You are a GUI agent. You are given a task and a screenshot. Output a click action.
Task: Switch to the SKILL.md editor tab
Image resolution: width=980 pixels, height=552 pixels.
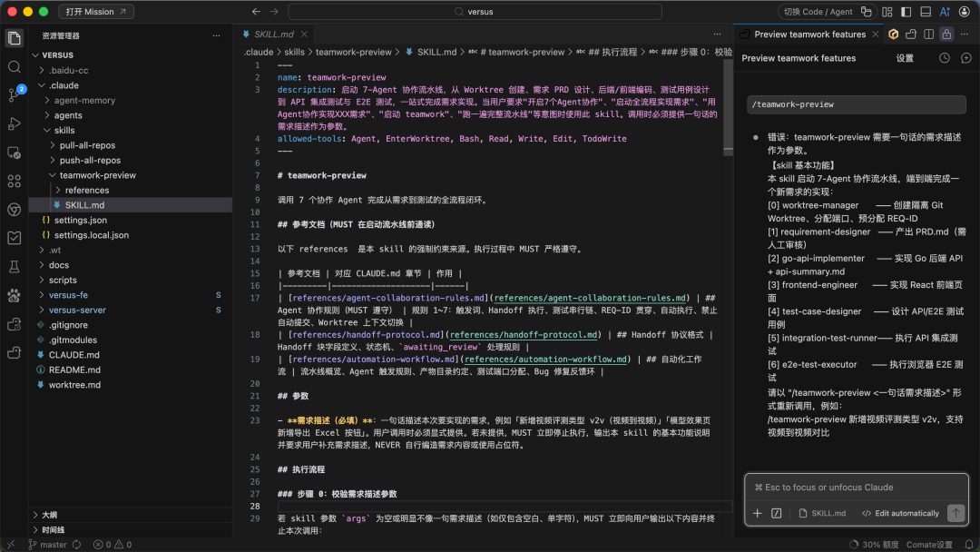(272, 34)
